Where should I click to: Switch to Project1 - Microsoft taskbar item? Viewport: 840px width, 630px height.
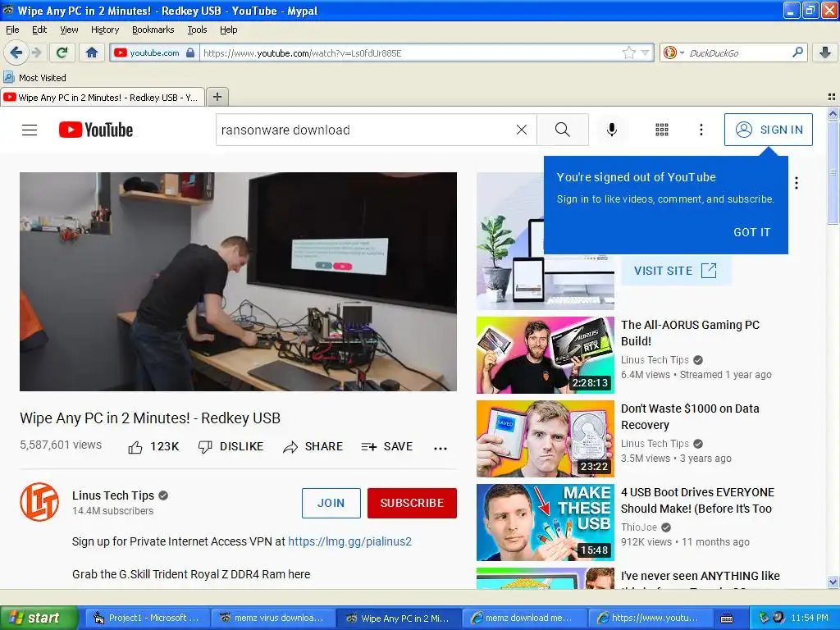pyautogui.click(x=147, y=618)
